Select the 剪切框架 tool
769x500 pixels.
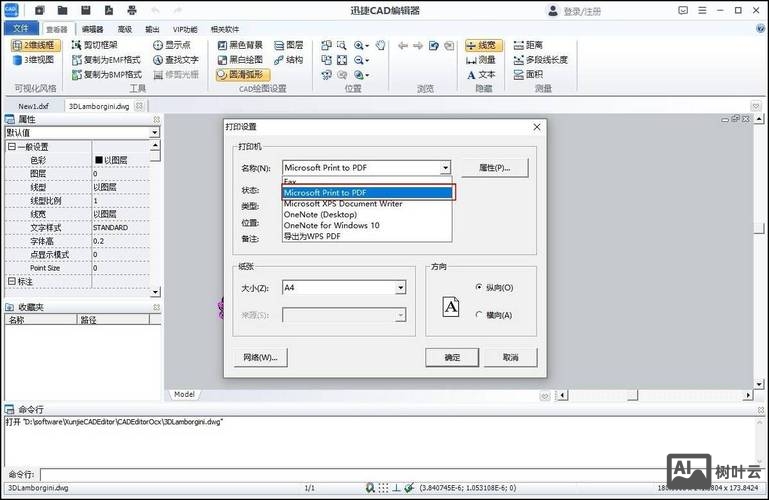(95, 45)
